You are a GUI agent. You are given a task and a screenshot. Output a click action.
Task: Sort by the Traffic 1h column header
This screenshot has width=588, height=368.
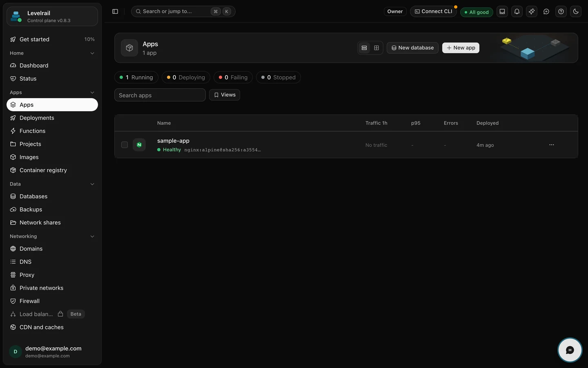pos(376,123)
